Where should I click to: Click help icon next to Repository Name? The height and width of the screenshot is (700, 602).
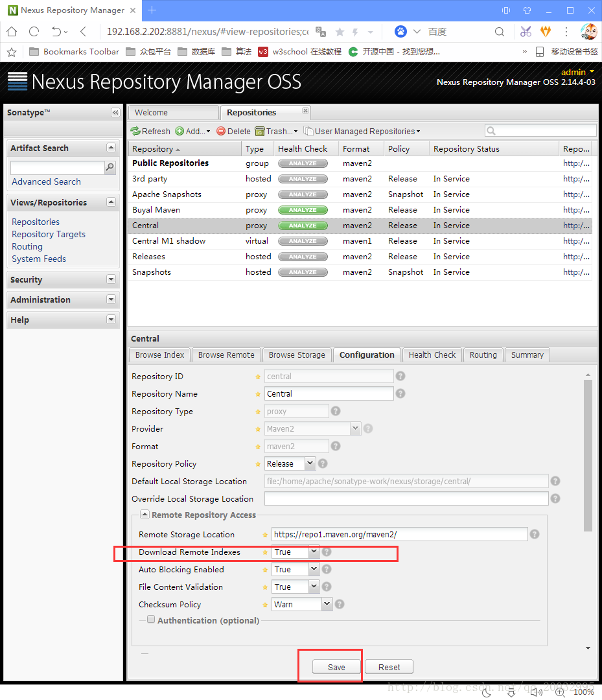(x=400, y=393)
